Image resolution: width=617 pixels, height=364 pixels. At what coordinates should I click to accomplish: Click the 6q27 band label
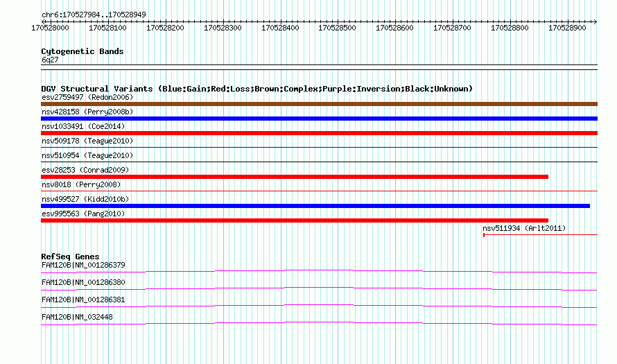[x=50, y=60]
